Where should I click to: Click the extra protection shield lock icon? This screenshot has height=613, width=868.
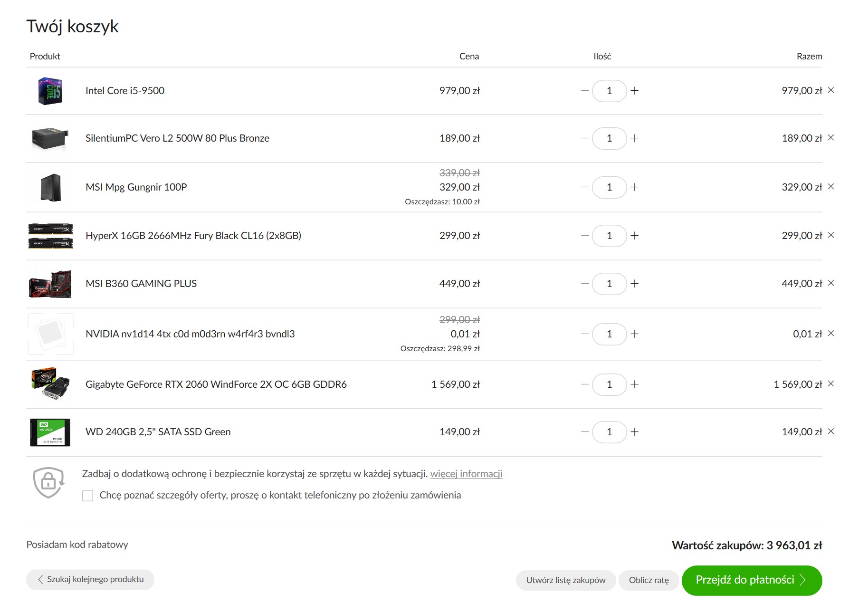(48, 482)
